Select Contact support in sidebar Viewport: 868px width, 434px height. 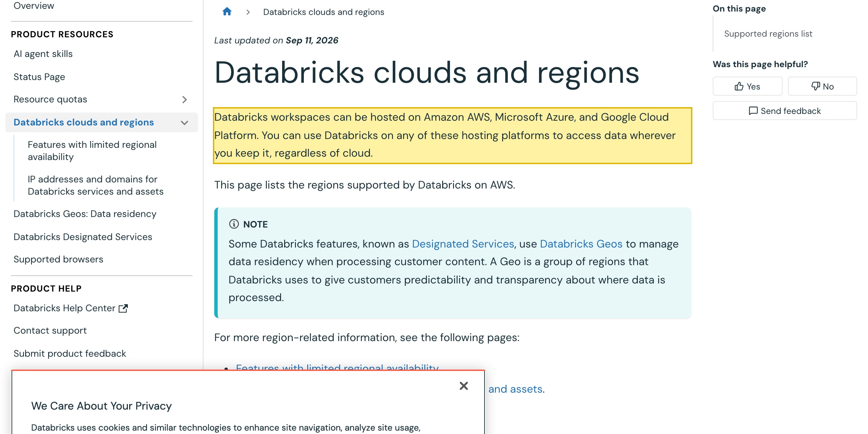[x=50, y=331]
